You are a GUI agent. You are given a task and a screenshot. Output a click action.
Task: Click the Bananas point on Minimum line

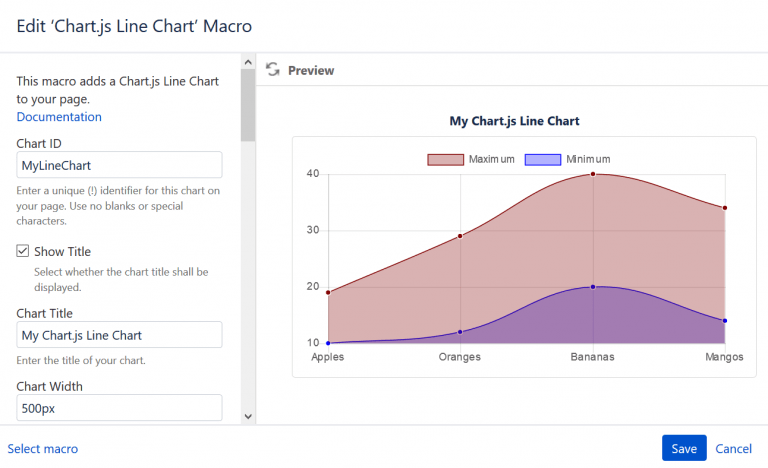[593, 287]
